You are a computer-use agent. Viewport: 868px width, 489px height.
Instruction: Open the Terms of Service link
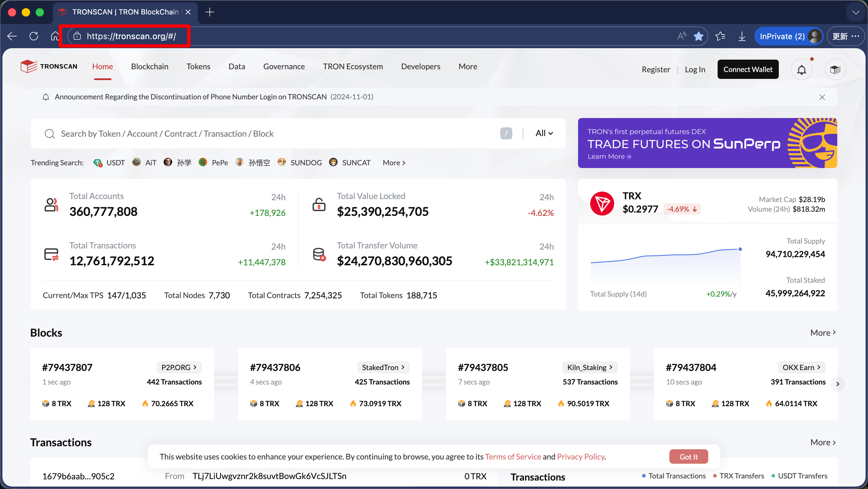click(x=513, y=457)
